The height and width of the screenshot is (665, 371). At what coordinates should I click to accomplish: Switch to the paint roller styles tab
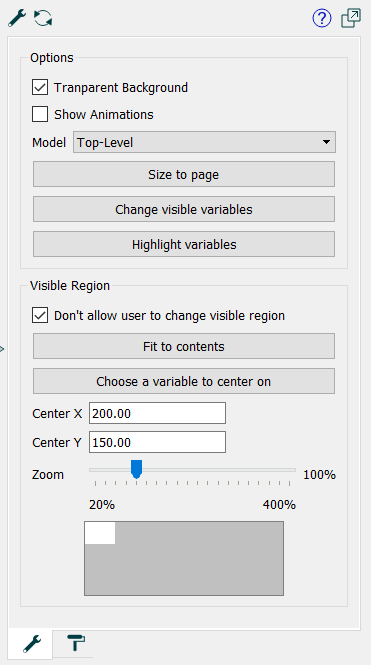tap(75, 643)
